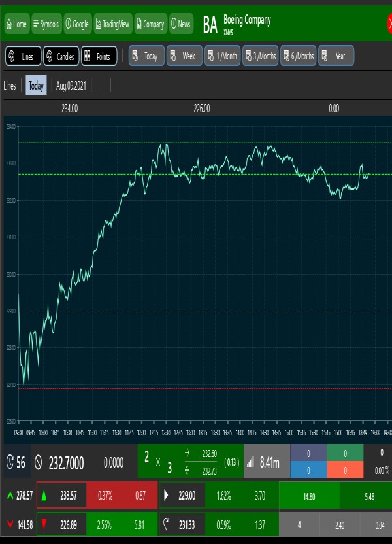This screenshot has width=392, height=544.
Task: Show News for Boeing
Action: tap(181, 24)
